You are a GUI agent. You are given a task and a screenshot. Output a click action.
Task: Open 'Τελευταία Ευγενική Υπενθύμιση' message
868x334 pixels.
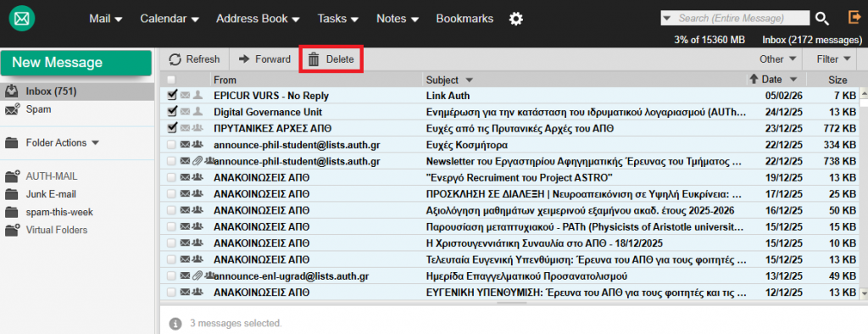587,259
